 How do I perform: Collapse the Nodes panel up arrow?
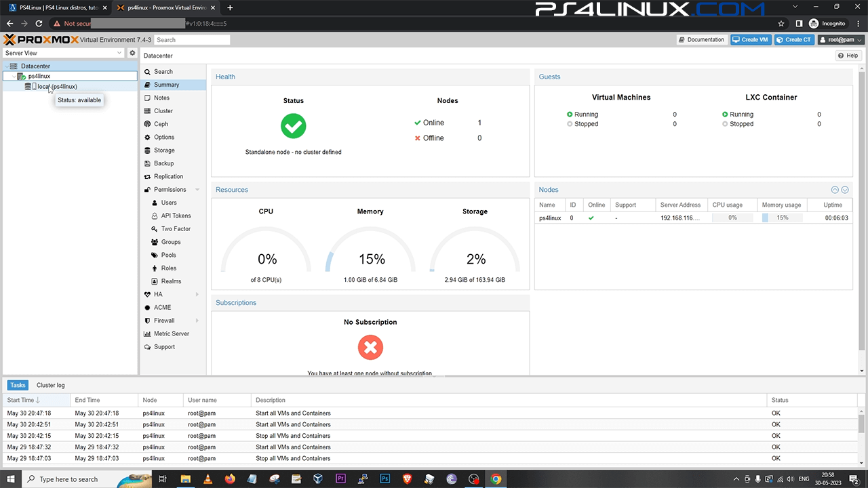click(835, 190)
